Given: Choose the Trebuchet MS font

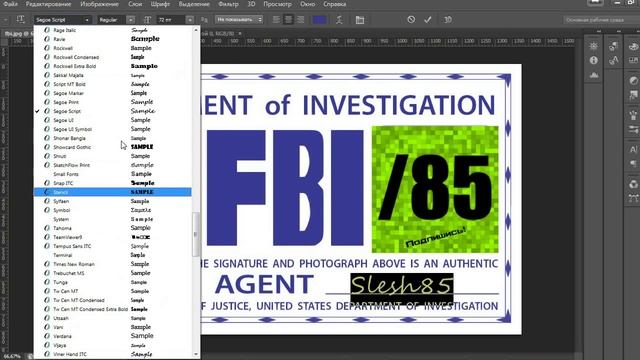Looking at the screenshot, I should pos(113,273).
